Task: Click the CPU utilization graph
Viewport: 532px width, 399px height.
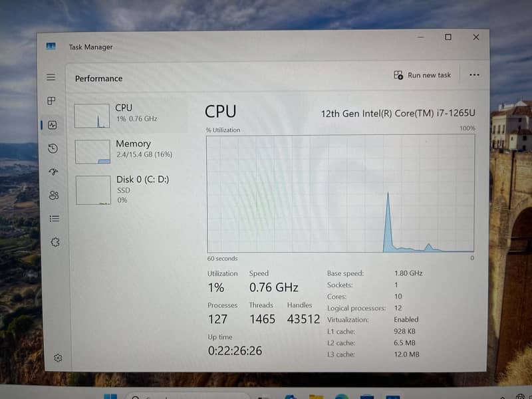Action: (340, 194)
